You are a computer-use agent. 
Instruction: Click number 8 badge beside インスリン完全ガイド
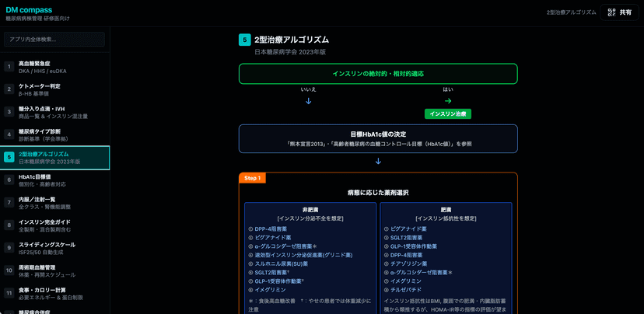[9, 225]
